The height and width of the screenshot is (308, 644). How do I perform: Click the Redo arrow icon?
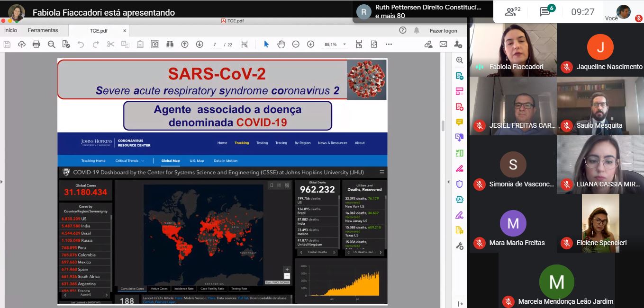[x=96, y=44]
